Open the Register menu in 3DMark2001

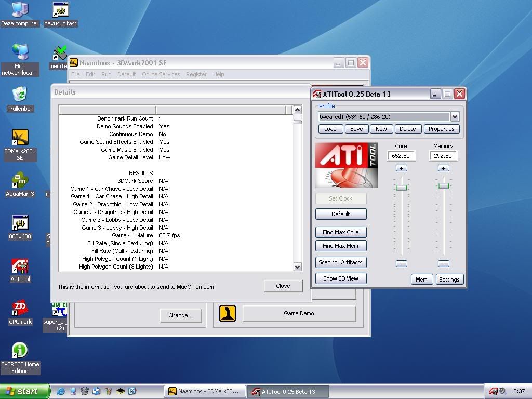[196, 74]
